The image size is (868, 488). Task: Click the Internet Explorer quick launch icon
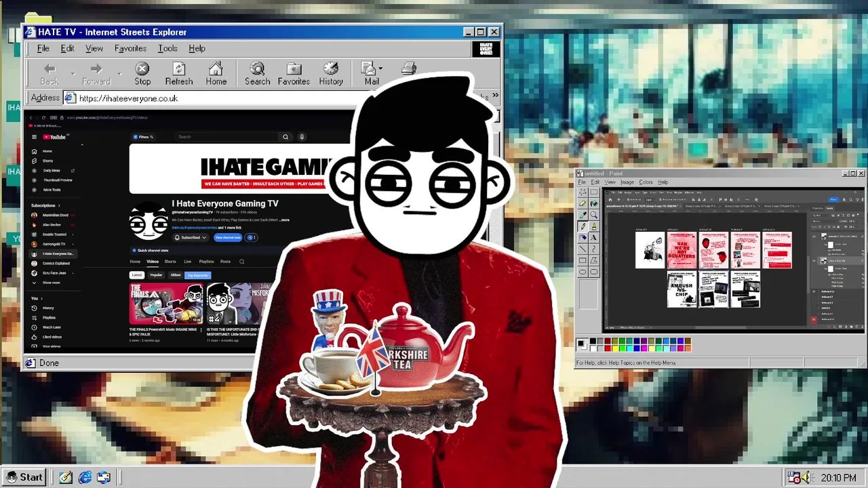85,477
